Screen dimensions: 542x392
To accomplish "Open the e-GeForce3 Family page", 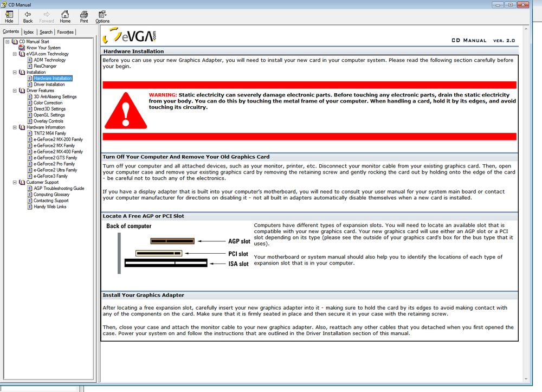I will [50, 176].
